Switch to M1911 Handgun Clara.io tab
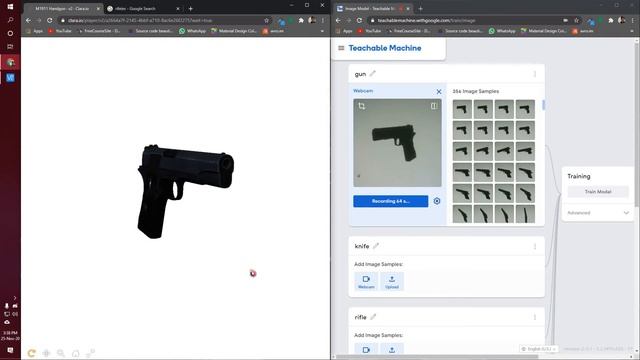640x360 pixels. tap(63, 9)
